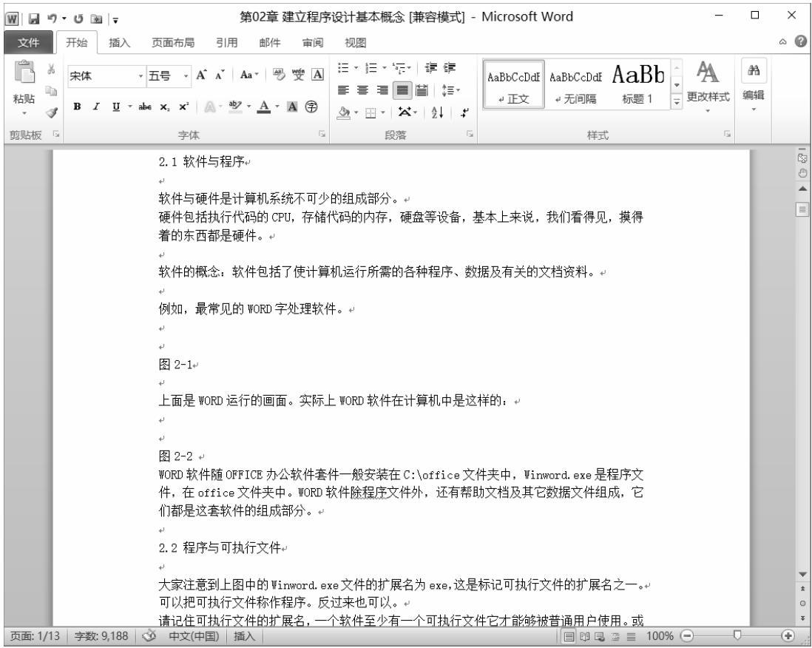The width and height of the screenshot is (812, 648).
Task: Open the 文件 tab
Action: click(29, 42)
